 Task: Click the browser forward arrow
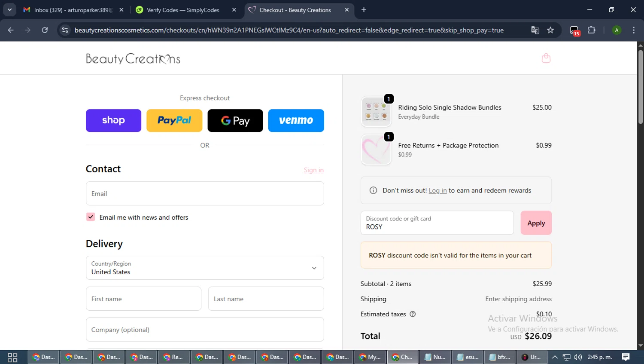(x=27, y=30)
